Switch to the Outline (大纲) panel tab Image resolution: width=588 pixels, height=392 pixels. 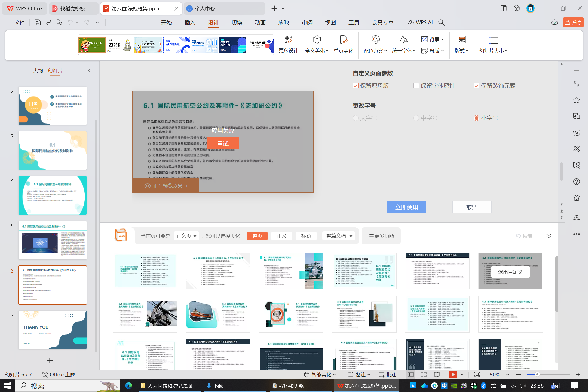[38, 71]
